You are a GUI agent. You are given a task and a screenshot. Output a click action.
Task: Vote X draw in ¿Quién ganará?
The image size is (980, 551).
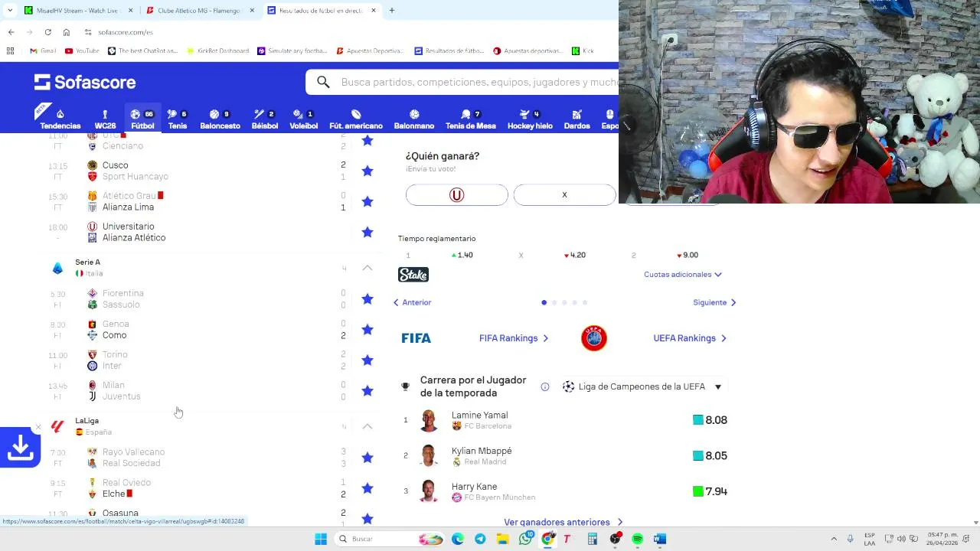pos(564,195)
